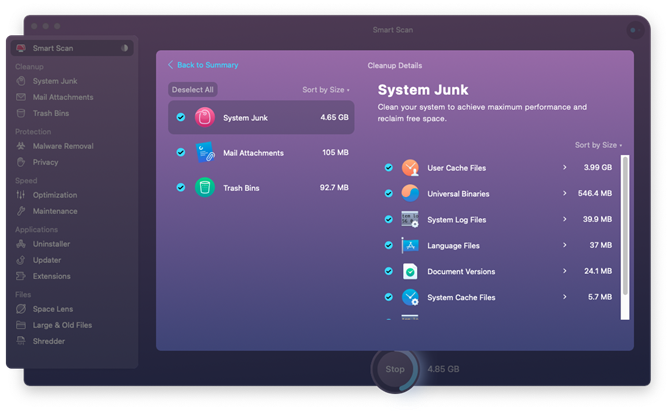Click the Stop progress button

[395, 369]
